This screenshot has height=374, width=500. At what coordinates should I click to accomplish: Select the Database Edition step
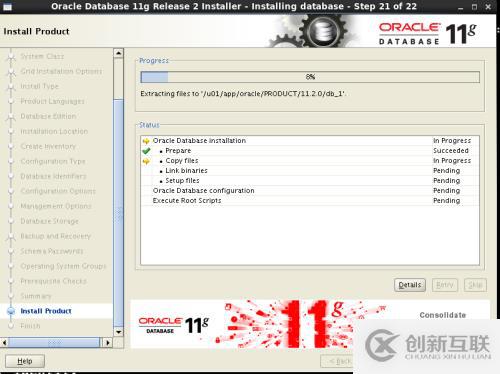click(48, 116)
